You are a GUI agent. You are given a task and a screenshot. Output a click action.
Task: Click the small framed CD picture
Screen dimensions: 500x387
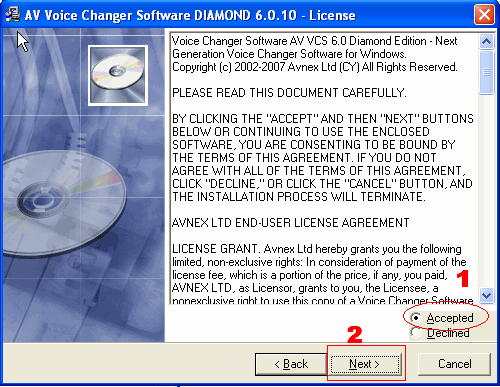[x=118, y=75]
